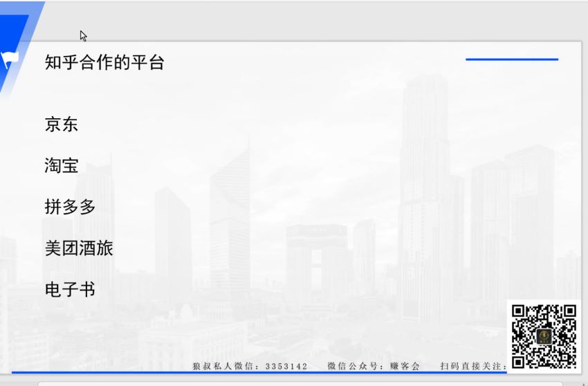588x386 pixels.
Task: Select the 拼多多 list item
Action: point(70,207)
